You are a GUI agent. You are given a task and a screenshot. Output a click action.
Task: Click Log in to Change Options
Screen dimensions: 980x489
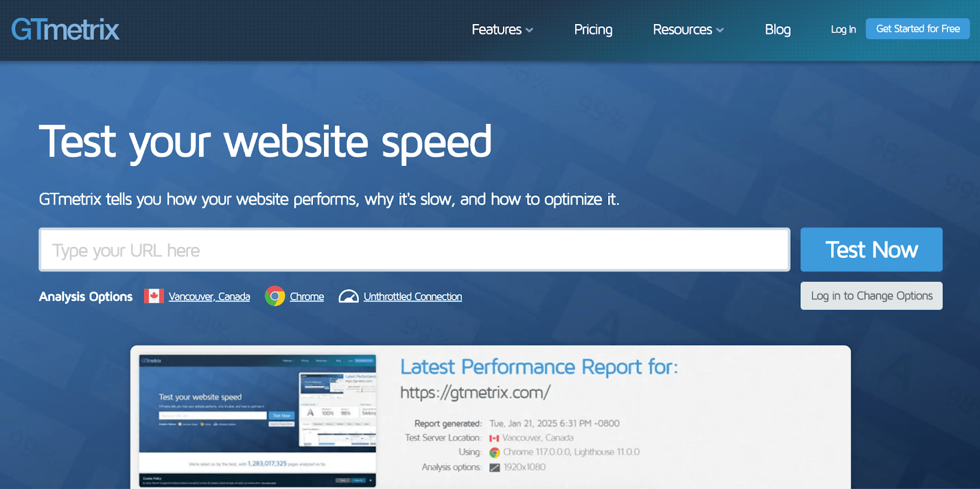pos(871,296)
